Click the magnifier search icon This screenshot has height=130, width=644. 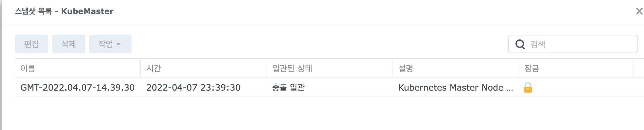coord(520,44)
